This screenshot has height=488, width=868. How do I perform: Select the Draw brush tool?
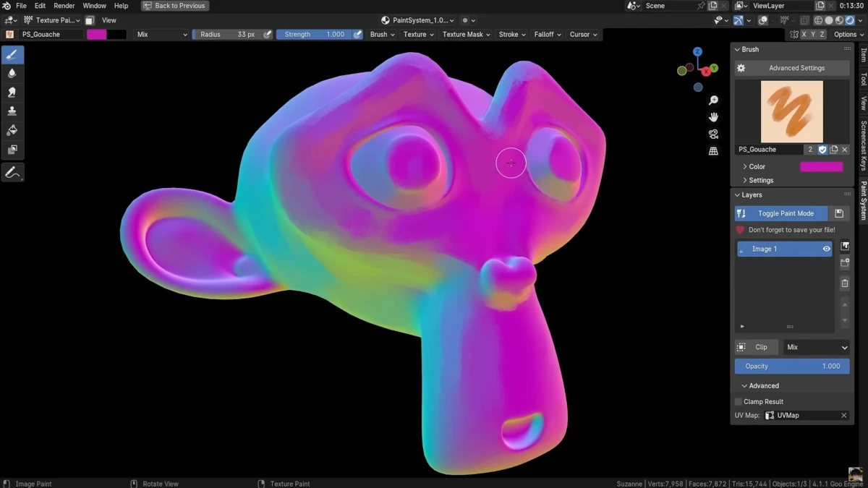(x=12, y=54)
